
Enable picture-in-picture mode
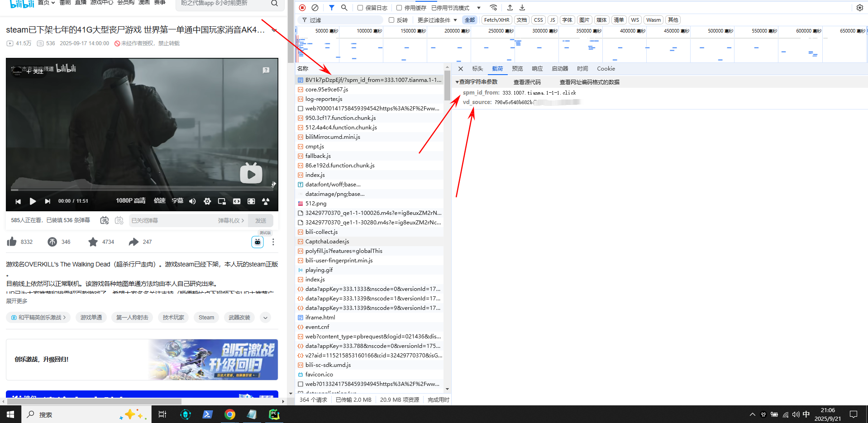222,201
